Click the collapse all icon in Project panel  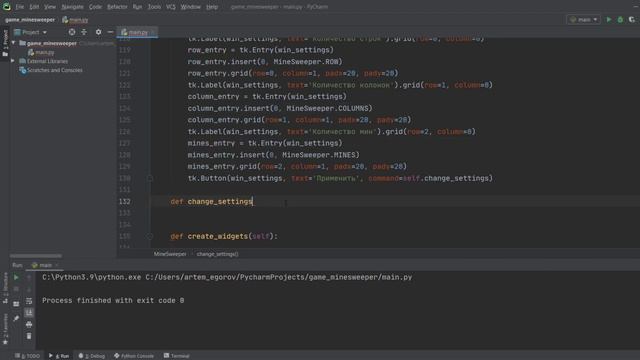coord(84,32)
